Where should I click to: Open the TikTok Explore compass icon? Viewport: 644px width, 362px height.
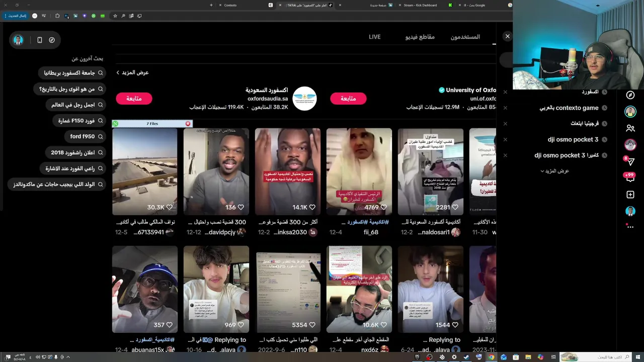(x=630, y=95)
